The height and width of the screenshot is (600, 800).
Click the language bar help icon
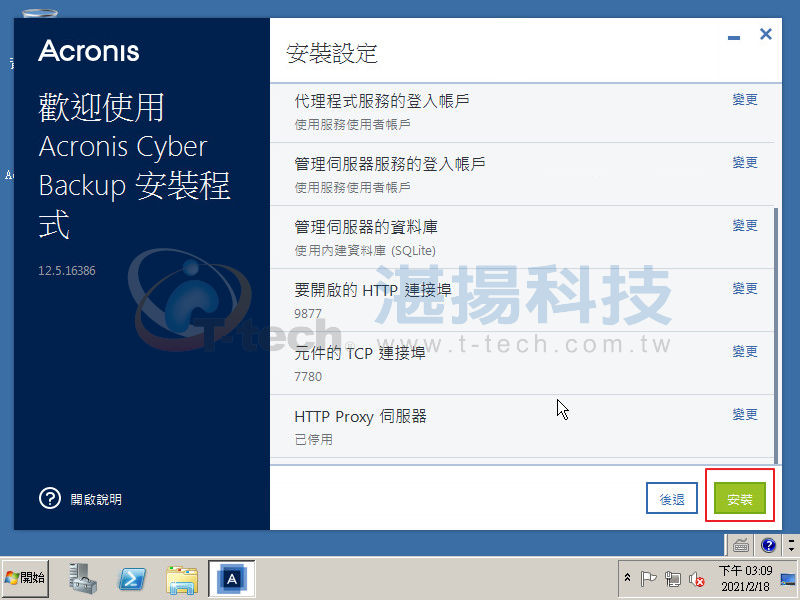pyautogui.click(x=768, y=545)
